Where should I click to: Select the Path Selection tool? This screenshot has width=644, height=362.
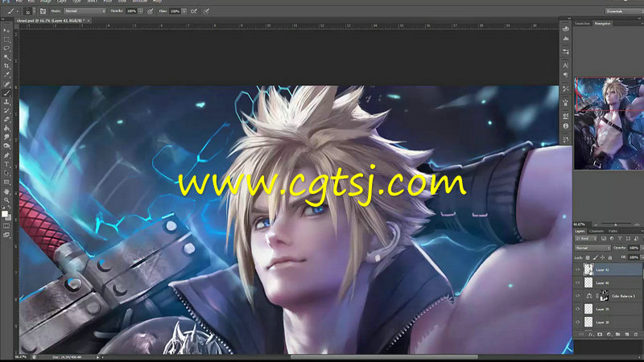pyautogui.click(x=6, y=173)
